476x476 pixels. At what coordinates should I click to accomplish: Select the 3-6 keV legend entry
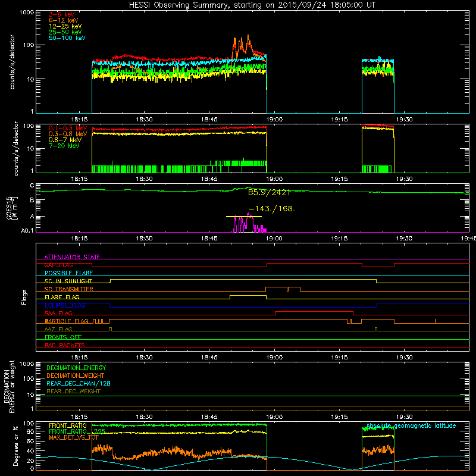tap(62, 14)
